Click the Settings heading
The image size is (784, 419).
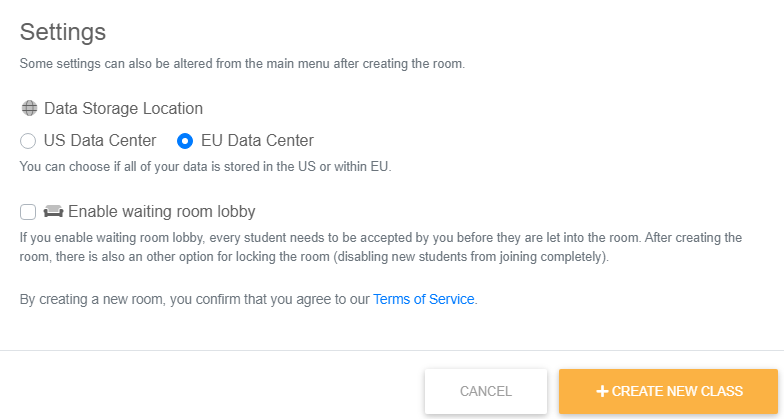[63, 32]
